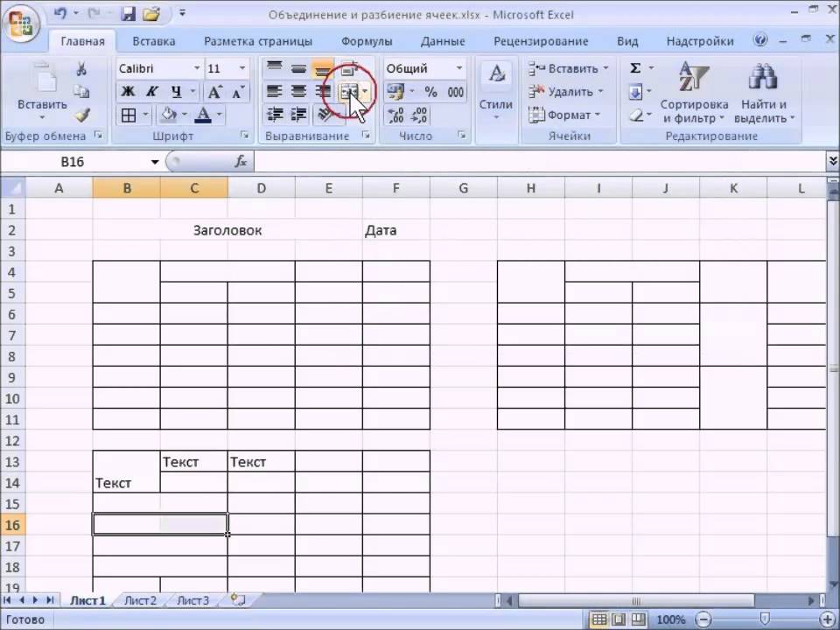Click the Формат cells button
The image size is (840, 630).
[x=565, y=115]
